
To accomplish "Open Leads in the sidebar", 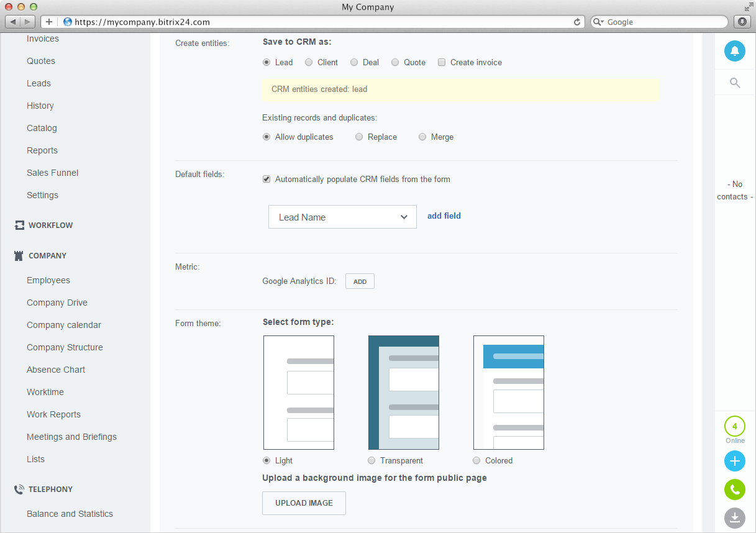I will (39, 83).
